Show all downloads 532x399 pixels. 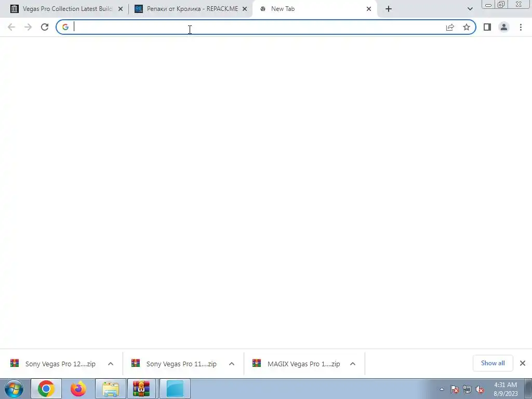[493, 363]
